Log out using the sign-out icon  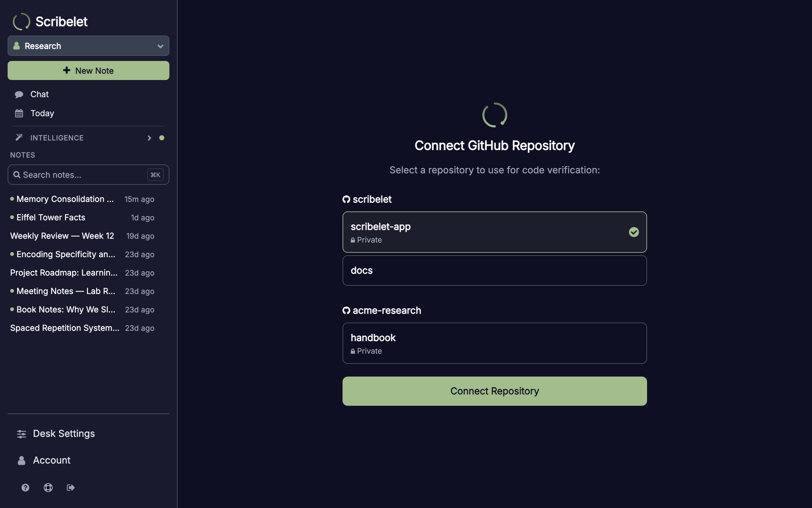(x=71, y=487)
